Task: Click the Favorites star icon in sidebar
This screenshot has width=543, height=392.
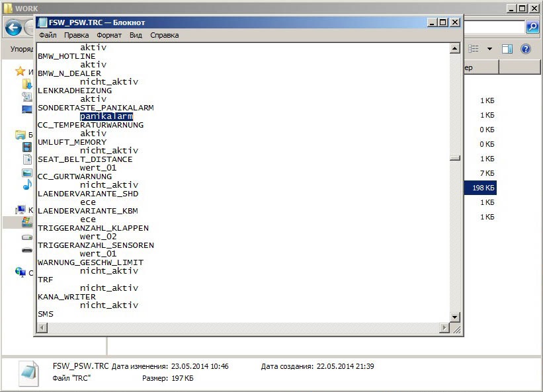Action: coord(20,71)
